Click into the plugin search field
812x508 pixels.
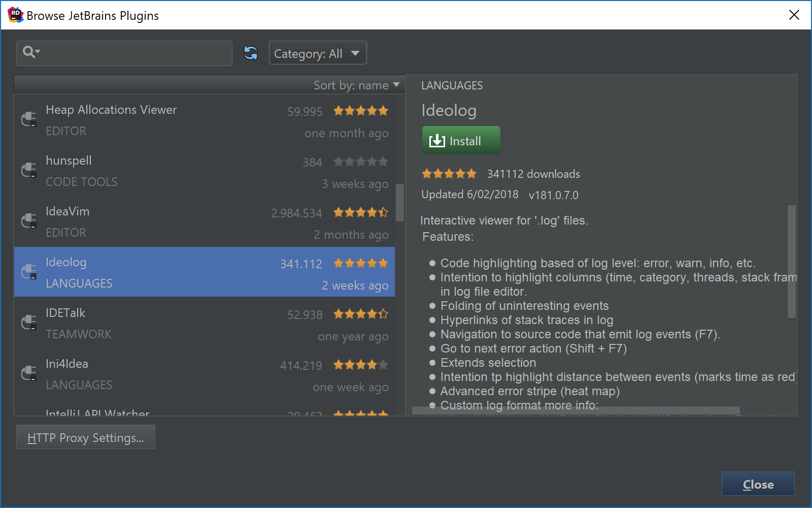124,53
